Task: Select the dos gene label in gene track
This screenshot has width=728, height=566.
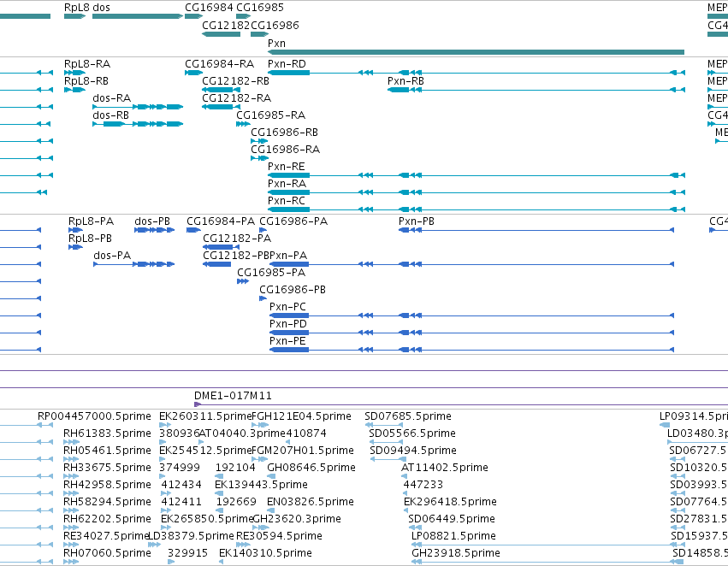Action: tap(101, 8)
